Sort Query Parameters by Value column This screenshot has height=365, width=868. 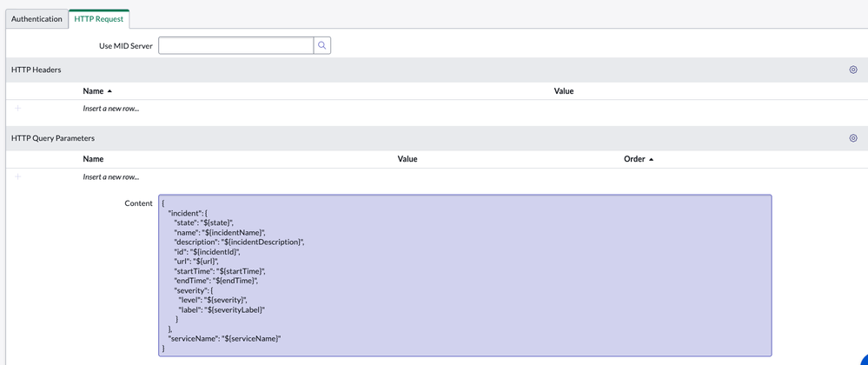407,159
